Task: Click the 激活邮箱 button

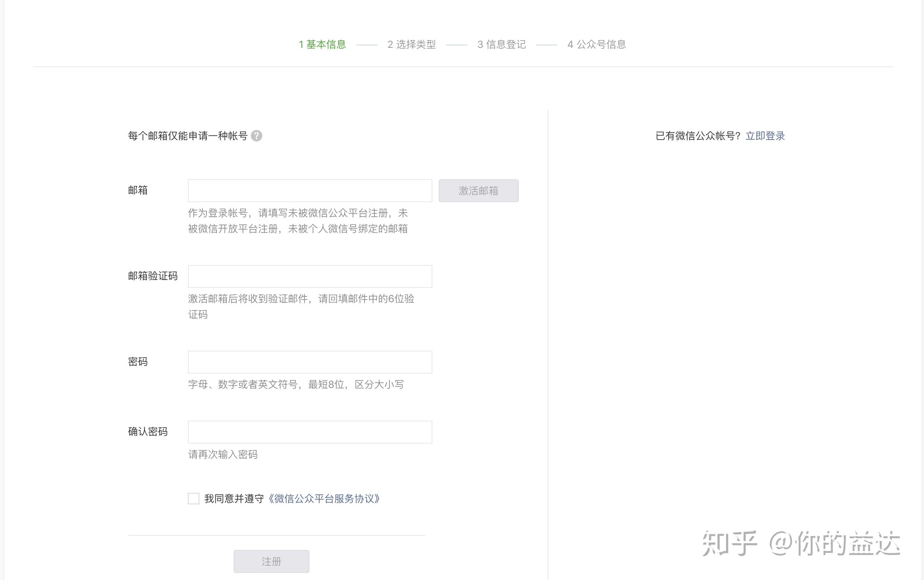Action: [x=478, y=191]
